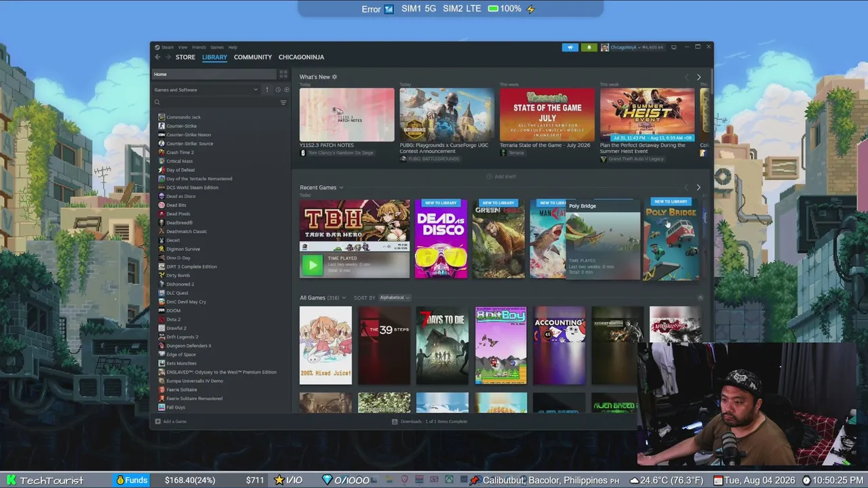The image size is (868, 488).
Task: Open the 200% Mixed Juice cover
Action: point(325,346)
